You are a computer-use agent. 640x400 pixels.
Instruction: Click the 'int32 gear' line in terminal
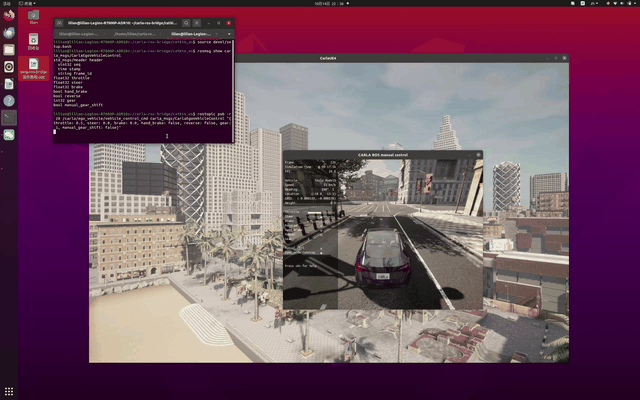[64, 100]
